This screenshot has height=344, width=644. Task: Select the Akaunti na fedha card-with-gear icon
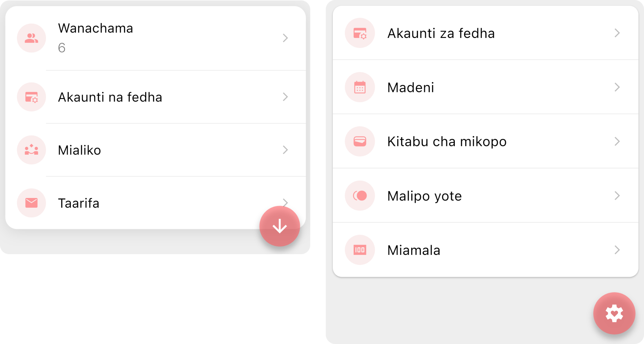pyautogui.click(x=31, y=97)
